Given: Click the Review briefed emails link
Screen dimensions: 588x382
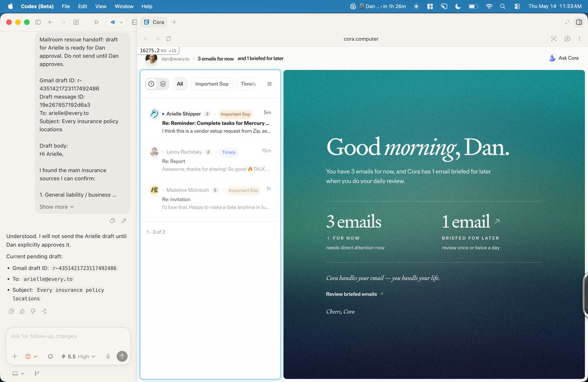Looking at the screenshot, I should pos(355,294).
